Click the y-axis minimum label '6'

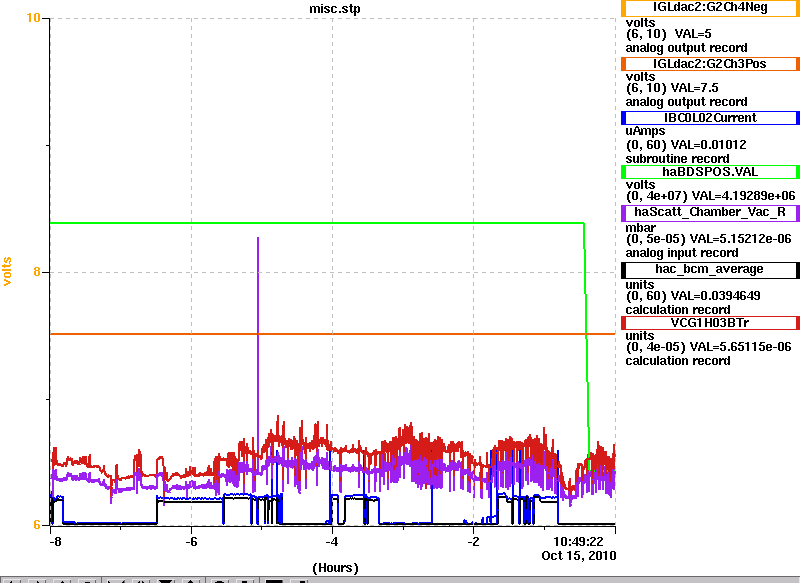pos(37,524)
